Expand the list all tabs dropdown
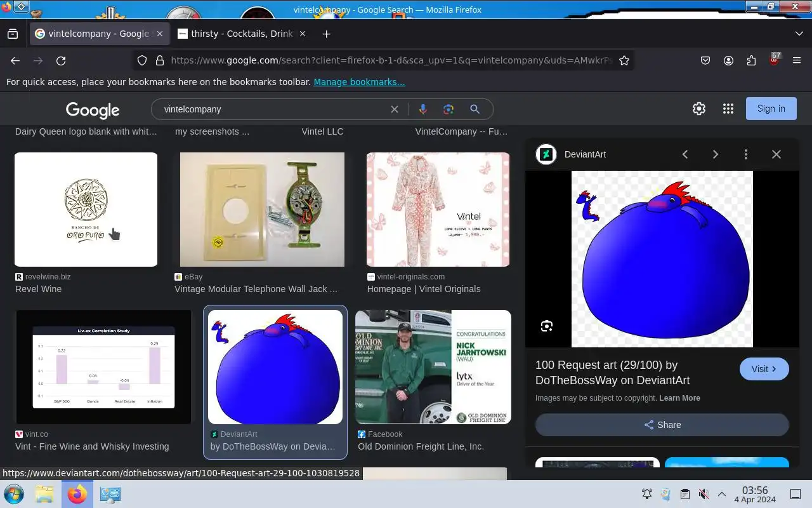Image resolution: width=812 pixels, height=508 pixels. tap(799, 34)
